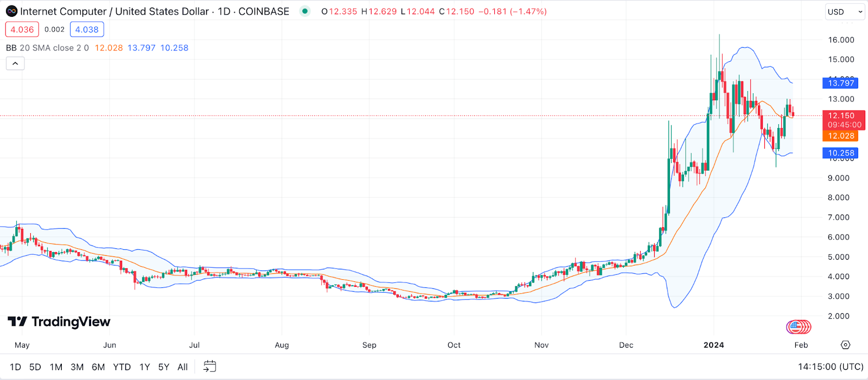The height and width of the screenshot is (380, 868).
Task: Select the All time range
Action: [x=182, y=367]
